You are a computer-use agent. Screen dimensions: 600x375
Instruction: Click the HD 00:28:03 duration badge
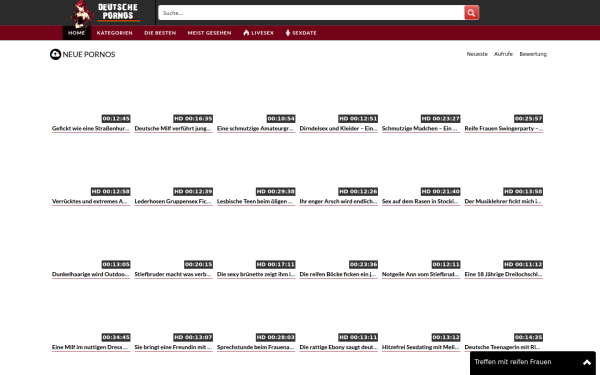276,337
